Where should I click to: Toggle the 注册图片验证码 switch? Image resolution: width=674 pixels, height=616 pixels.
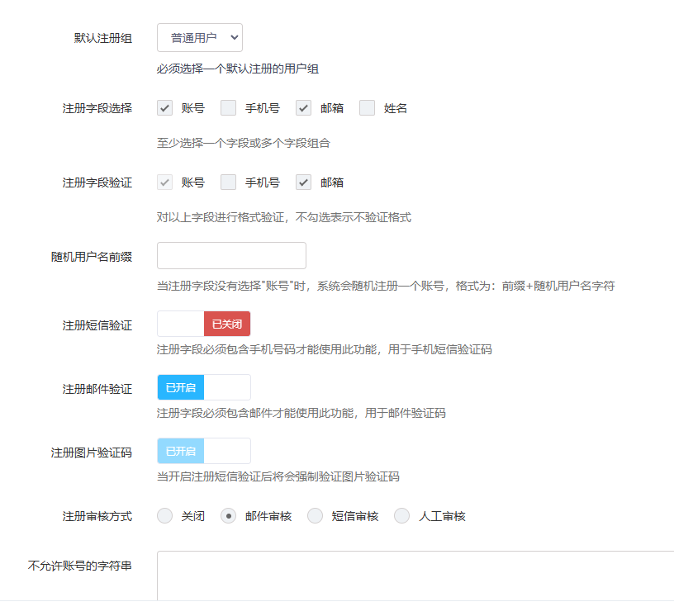(x=203, y=451)
